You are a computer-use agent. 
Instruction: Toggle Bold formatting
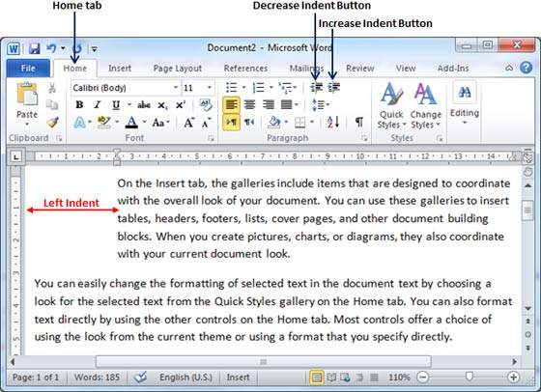(x=79, y=105)
